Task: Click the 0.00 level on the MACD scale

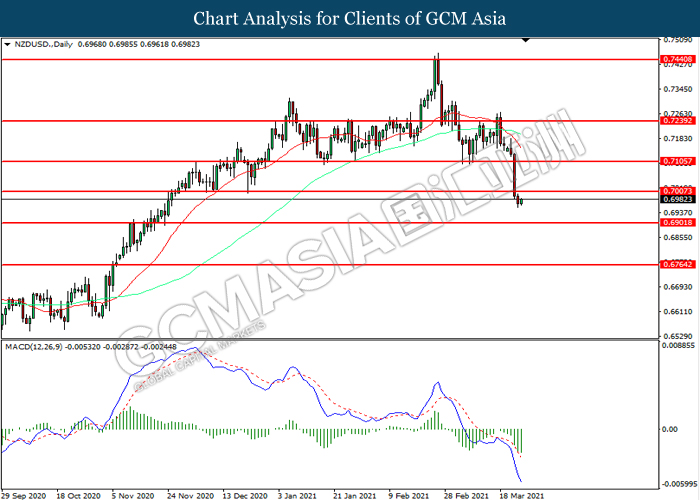Action: [x=670, y=430]
